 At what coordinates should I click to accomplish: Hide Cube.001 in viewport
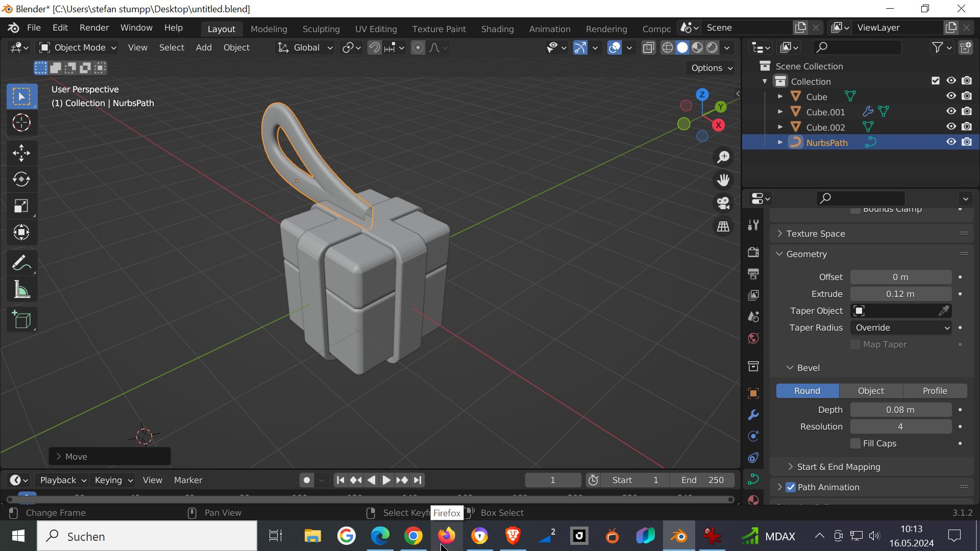tap(951, 112)
